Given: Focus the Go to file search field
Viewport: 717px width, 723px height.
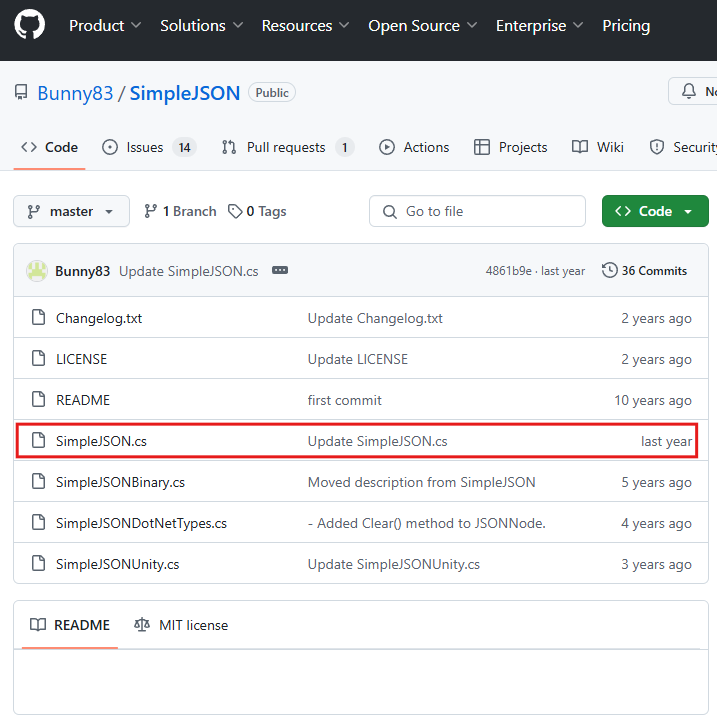Looking at the screenshot, I should pyautogui.click(x=477, y=211).
